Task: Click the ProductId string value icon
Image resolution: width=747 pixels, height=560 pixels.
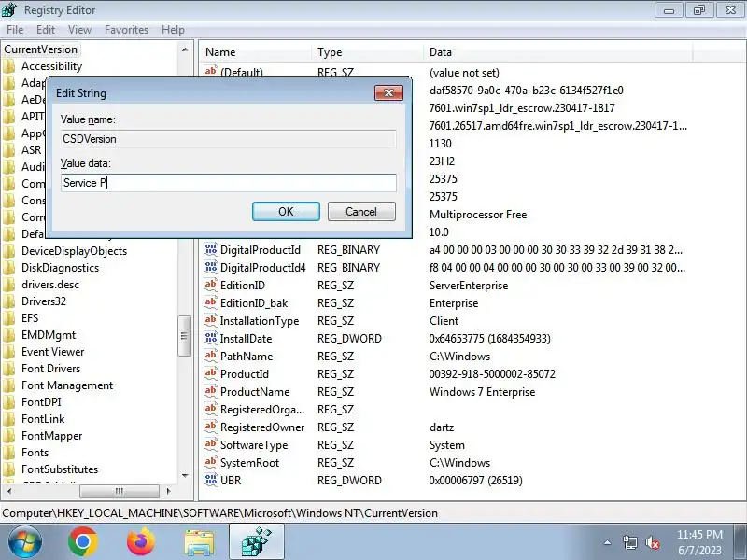Action: (211, 372)
